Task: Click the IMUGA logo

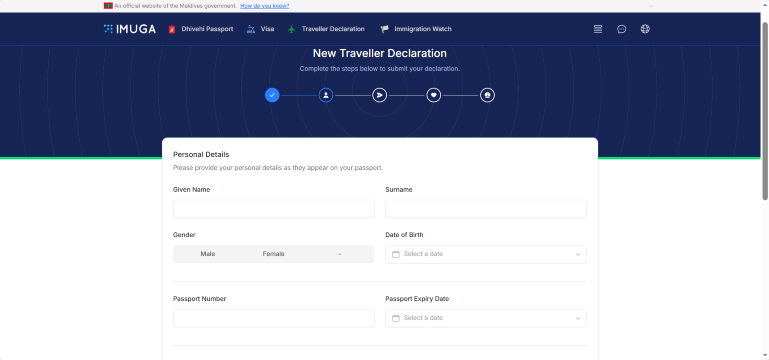Action: [130, 29]
